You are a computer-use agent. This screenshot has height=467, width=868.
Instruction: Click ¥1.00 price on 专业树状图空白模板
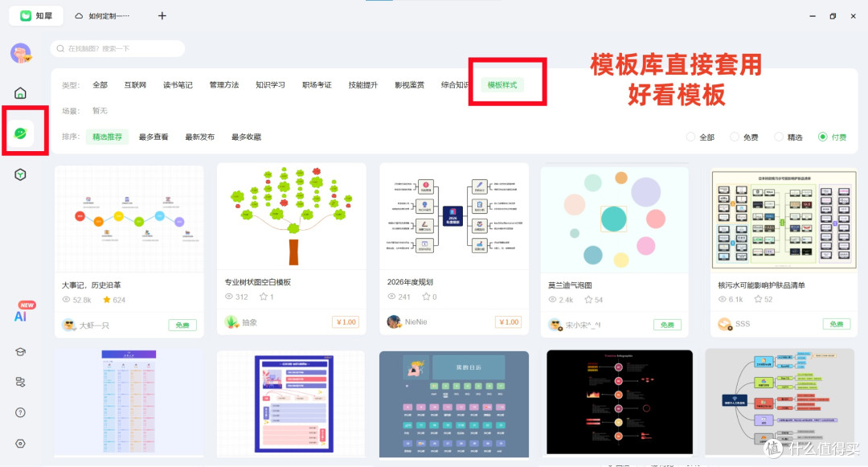pos(346,322)
